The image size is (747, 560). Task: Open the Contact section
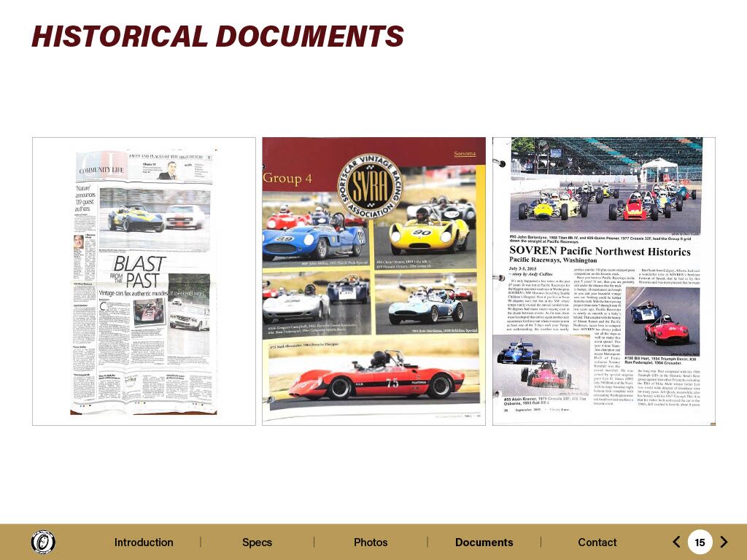(x=597, y=542)
